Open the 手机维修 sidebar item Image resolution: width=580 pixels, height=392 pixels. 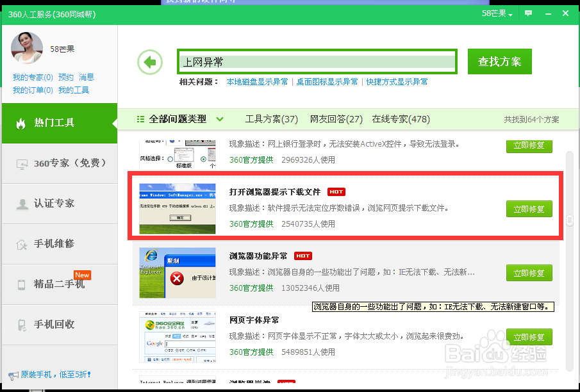pos(60,243)
